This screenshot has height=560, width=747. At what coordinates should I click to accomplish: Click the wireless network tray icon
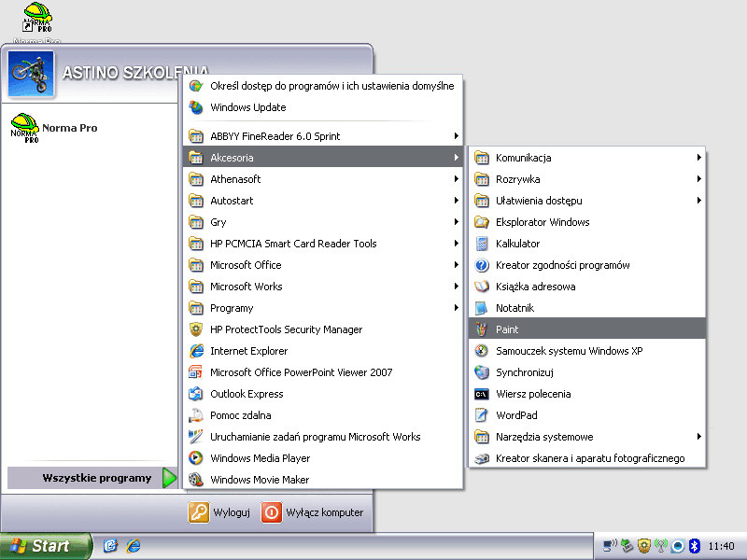(661, 546)
